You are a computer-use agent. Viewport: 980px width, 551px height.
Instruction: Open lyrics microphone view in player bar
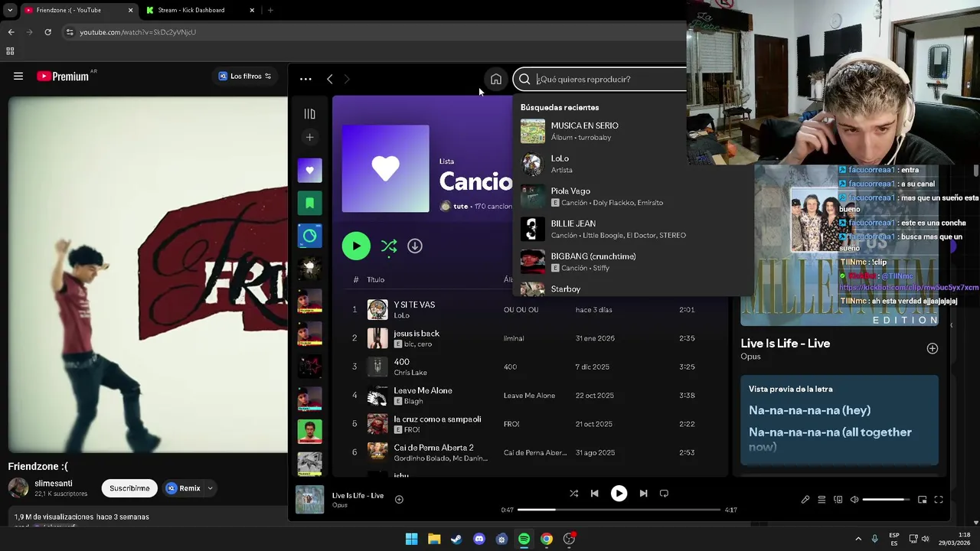pos(805,500)
